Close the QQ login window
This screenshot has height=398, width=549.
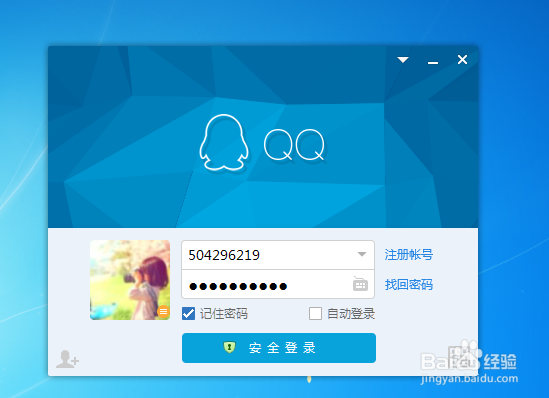click(463, 60)
